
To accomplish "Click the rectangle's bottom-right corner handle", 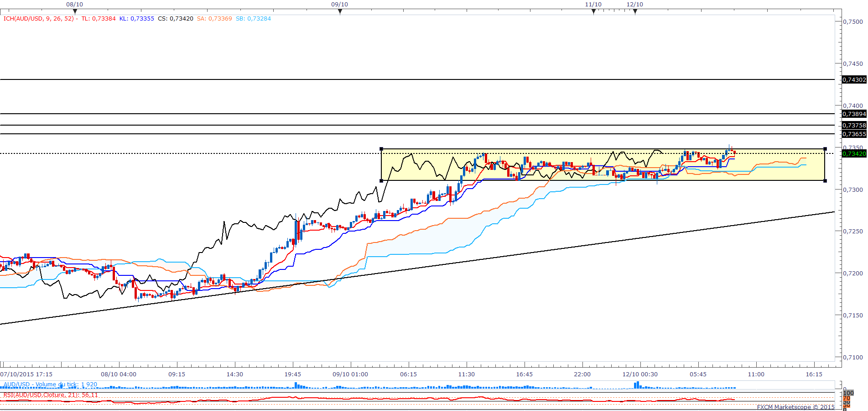I will [x=825, y=181].
